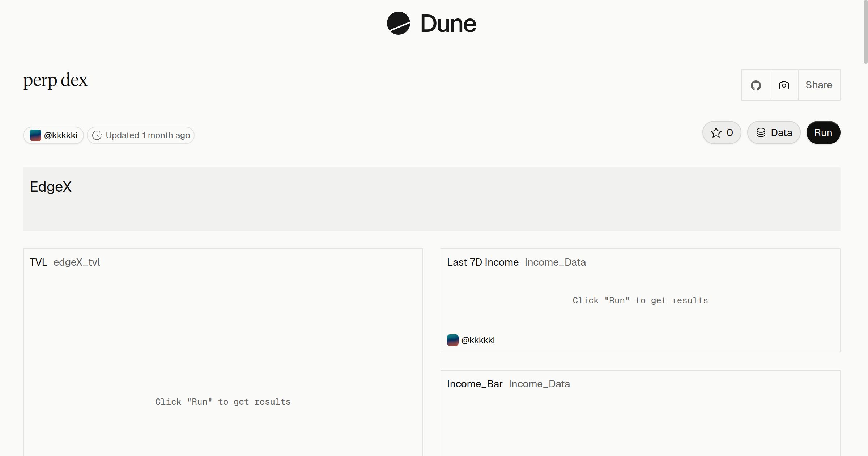Image resolution: width=868 pixels, height=456 pixels.
Task: Take a dashboard screenshot via camera icon
Action: click(x=784, y=85)
